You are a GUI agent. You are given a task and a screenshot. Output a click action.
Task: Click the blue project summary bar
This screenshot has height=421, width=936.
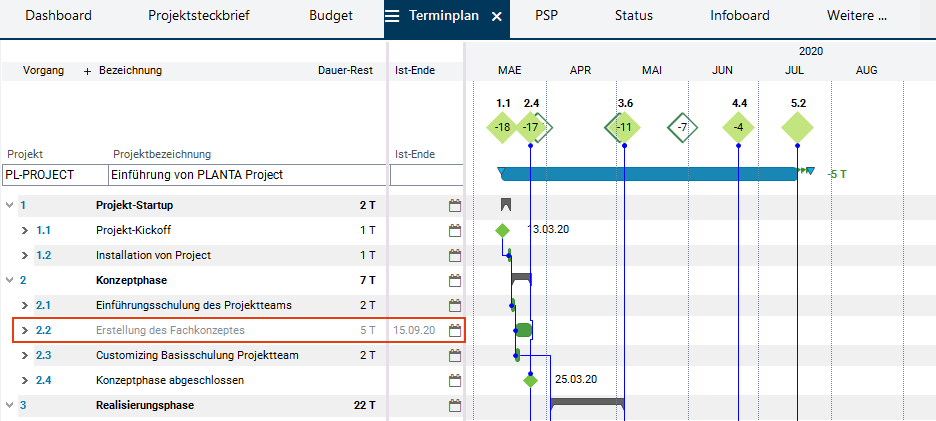pyautogui.click(x=648, y=174)
